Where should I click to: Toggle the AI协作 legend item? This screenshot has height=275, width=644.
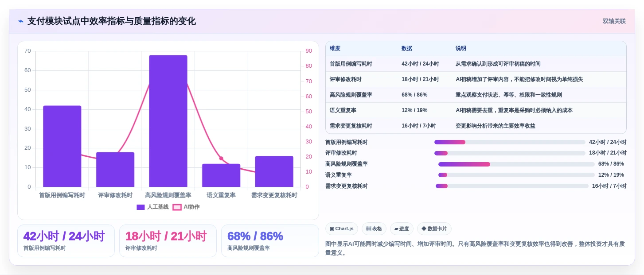coord(186,207)
